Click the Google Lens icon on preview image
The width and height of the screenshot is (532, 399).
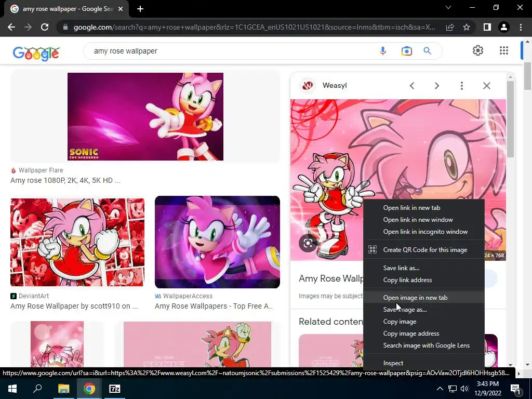click(x=308, y=243)
